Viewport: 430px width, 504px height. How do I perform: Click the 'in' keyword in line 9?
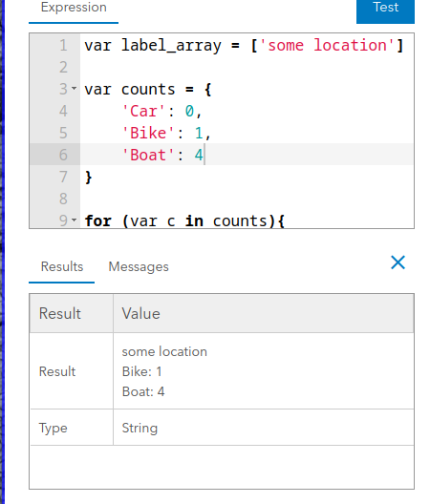click(x=194, y=220)
